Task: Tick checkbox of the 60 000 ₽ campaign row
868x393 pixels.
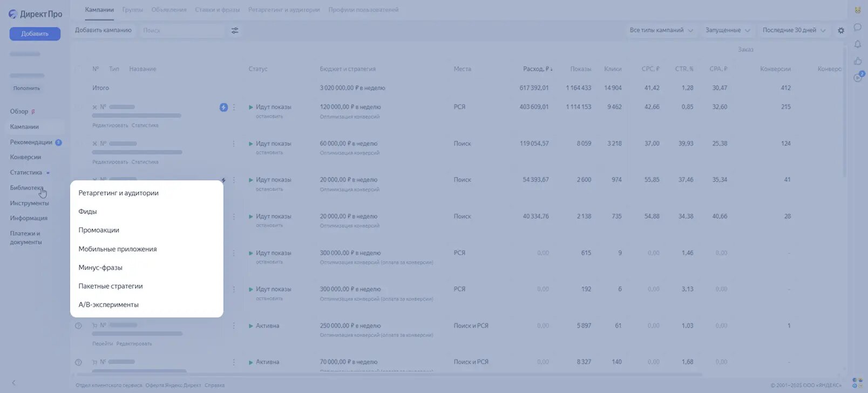Action: pyautogui.click(x=79, y=144)
